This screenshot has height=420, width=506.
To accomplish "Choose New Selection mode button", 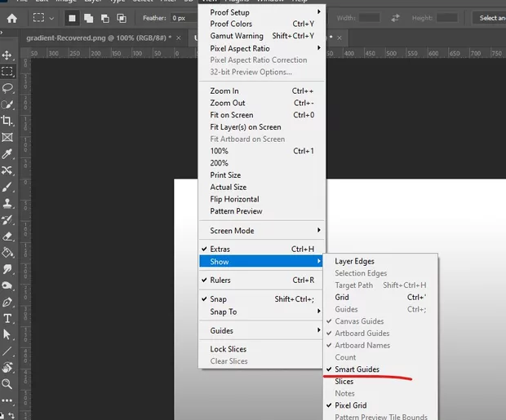I will pyautogui.click(x=72, y=19).
